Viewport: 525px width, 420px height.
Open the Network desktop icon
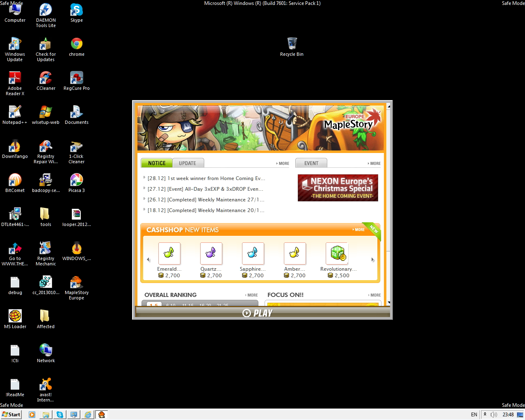tap(46, 354)
